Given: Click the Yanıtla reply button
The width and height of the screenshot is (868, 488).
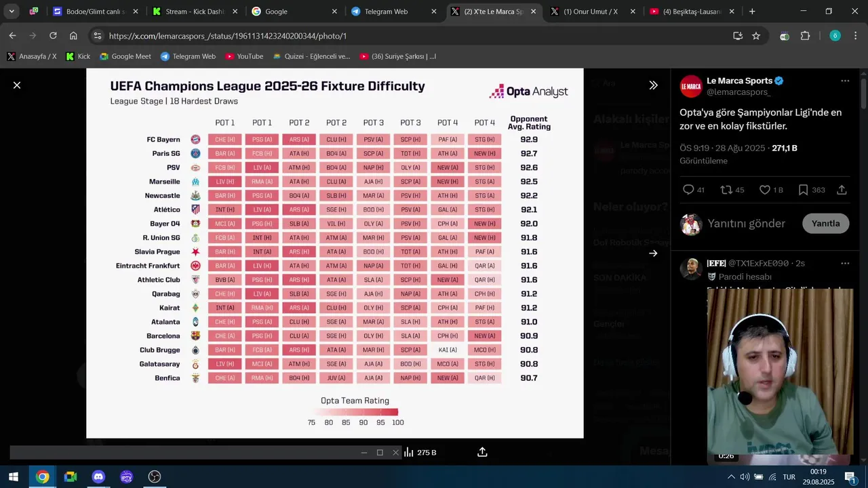Looking at the screenshot, I should tap(825, 224).
